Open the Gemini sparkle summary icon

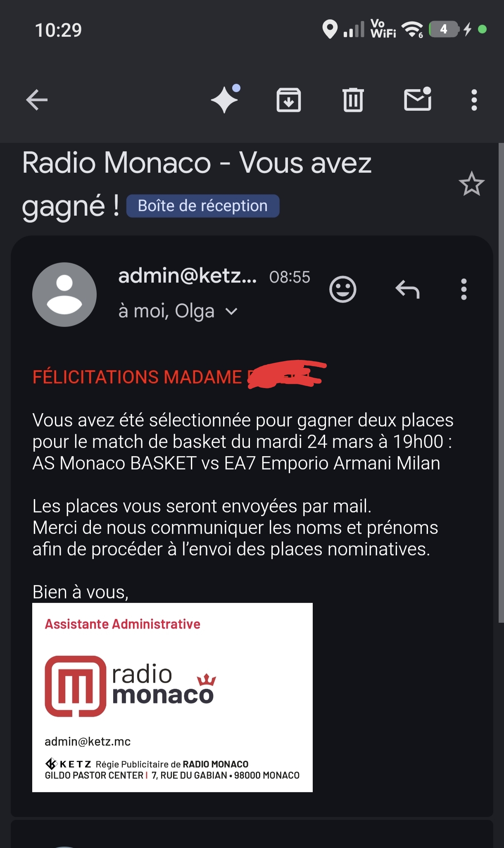pos(225,100)
